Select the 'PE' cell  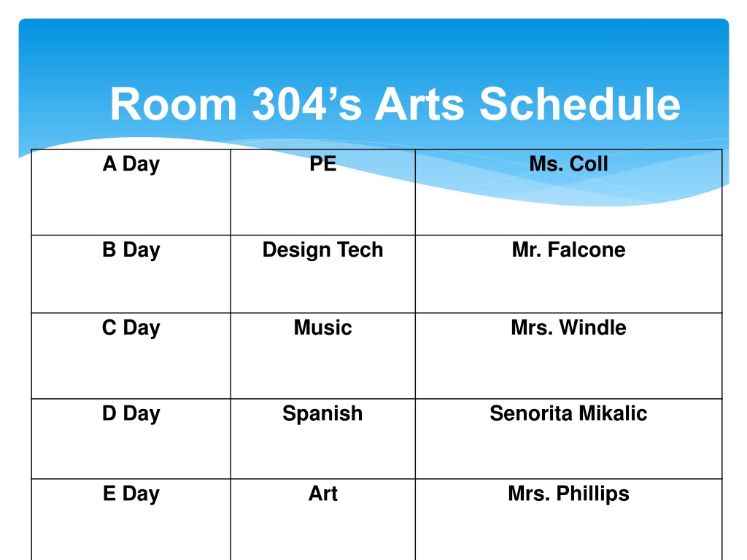(323, 192)
